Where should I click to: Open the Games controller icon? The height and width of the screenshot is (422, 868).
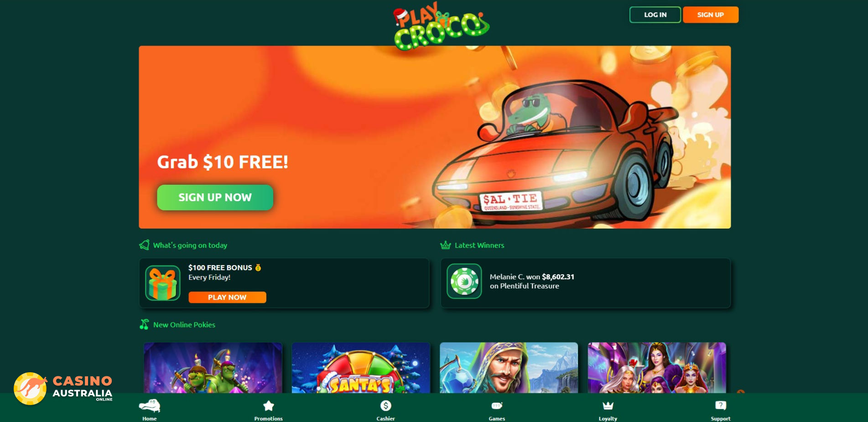[497, 406]
